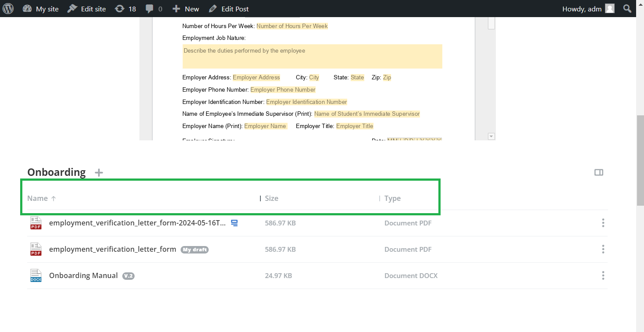Toggle the side panel view icon
This screenshot has height=332, width=644.
tap(598, 172)
